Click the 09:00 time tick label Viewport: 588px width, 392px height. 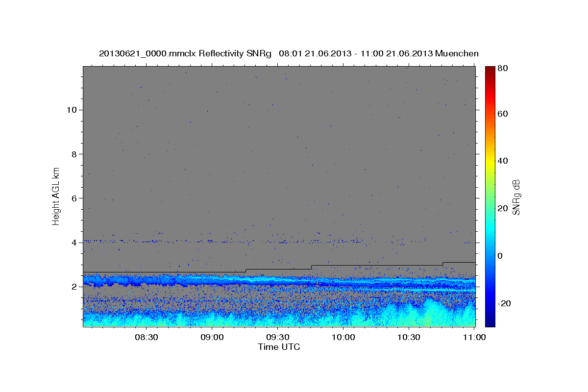click(x=212, y=337)
